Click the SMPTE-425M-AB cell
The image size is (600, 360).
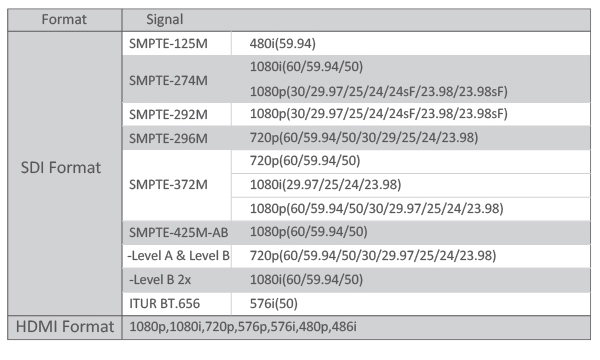[x=177, y=233]
